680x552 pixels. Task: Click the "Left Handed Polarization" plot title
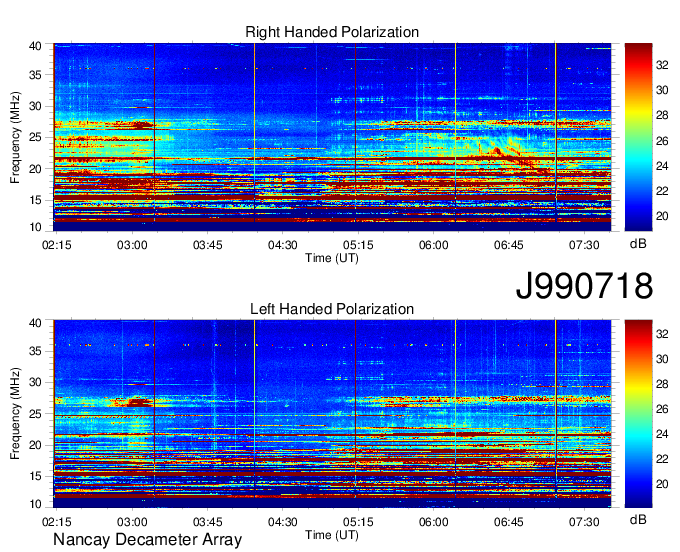[x=332, y=309]
